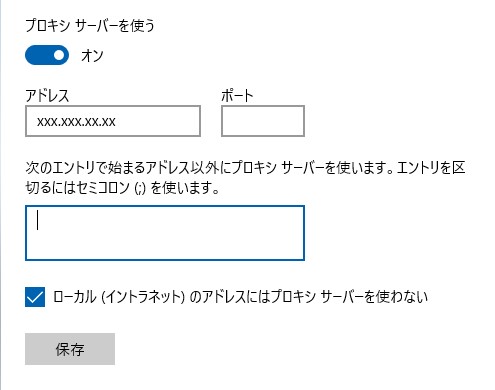Save the proxy settings with the 保存 button
The width and height of the screenshot is (495, 390).
pos(70,349)
